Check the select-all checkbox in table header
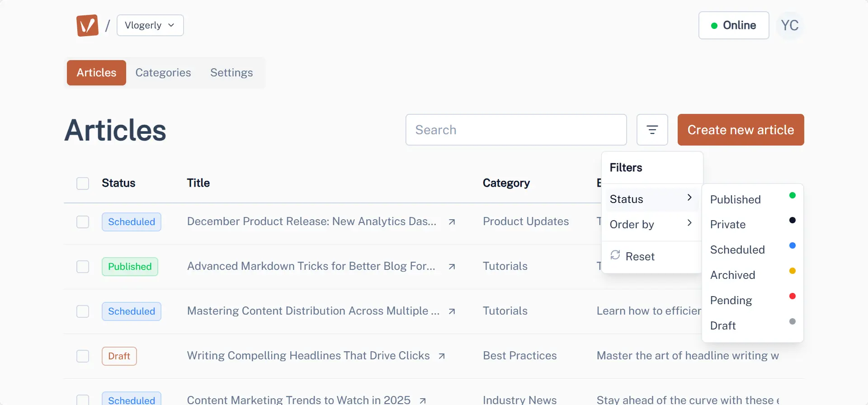 83,184
